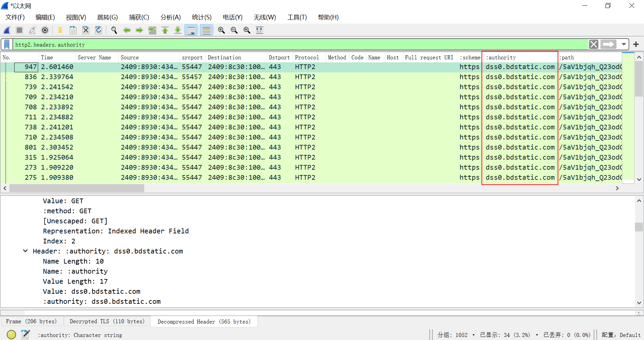Click 配置: Default profile in status bar
This screenshot has width=644, height=340.
point(621,335)
